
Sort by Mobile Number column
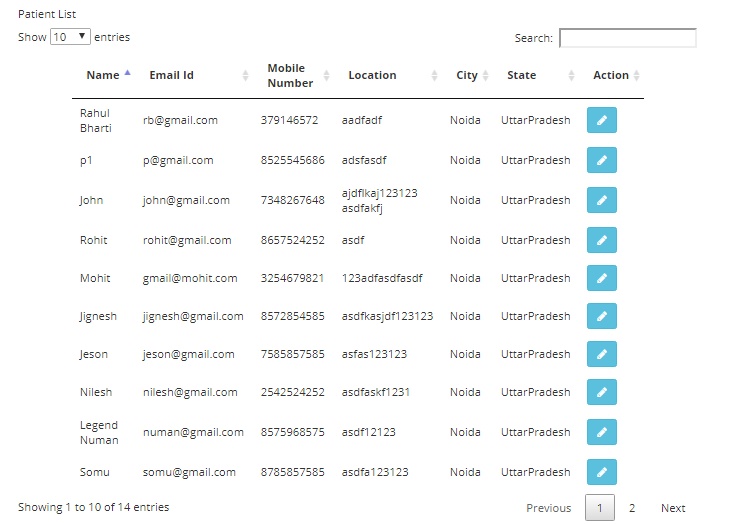click(286, 75)
